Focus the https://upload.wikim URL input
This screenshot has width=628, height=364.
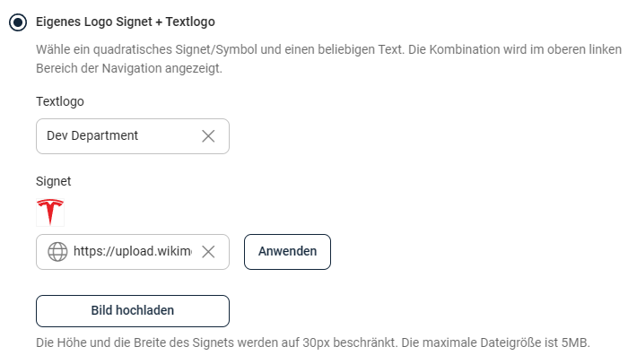tap(133, 252)
